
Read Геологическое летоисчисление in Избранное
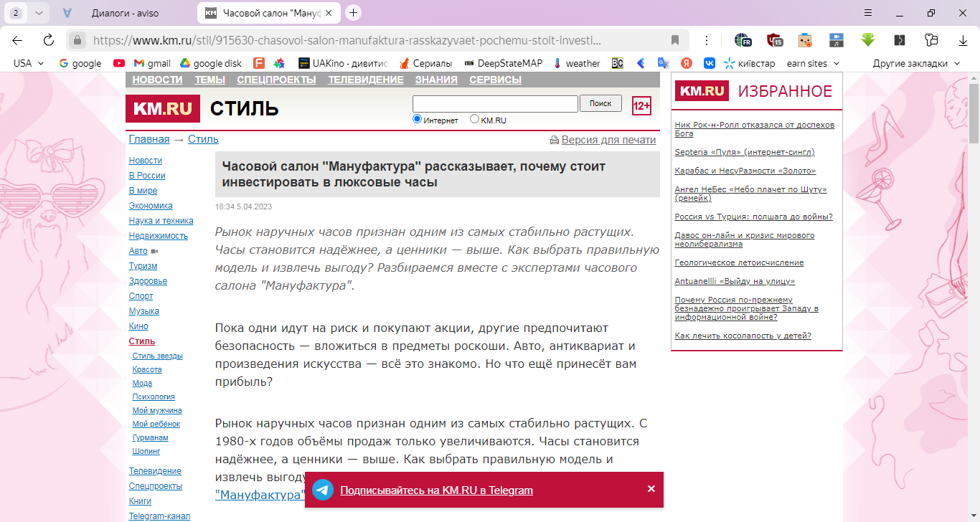click(739, 262)
